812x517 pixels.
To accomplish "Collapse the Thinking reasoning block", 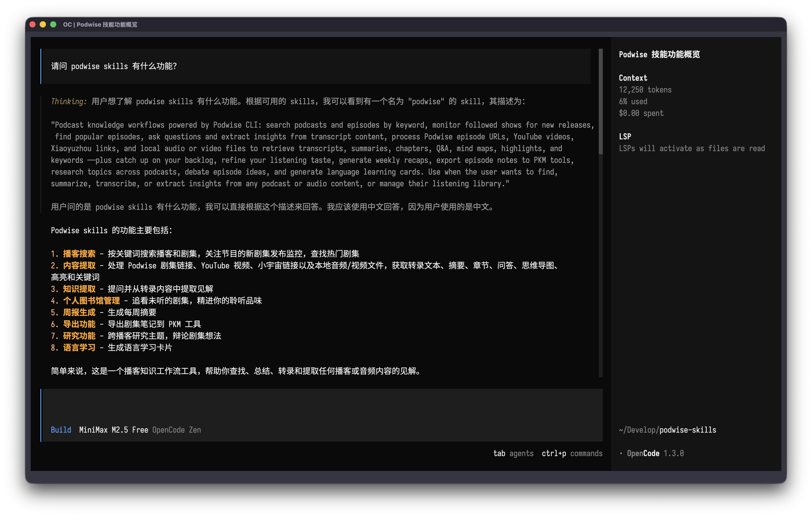I will click(69, 101).
